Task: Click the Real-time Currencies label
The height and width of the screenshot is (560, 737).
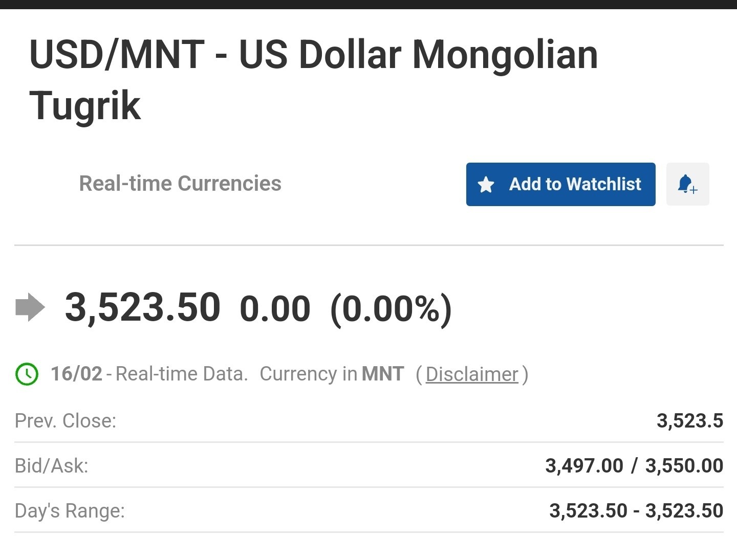Action: tap(180, 184)
